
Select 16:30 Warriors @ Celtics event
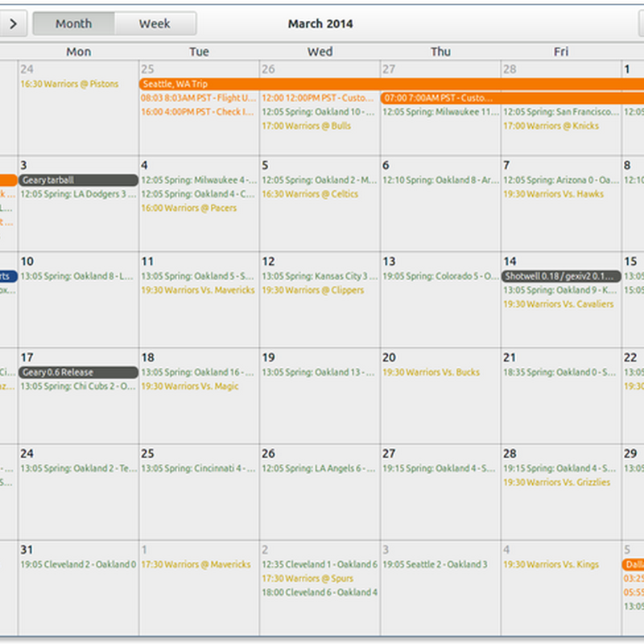pyautogui.click(x=310, y=194)
